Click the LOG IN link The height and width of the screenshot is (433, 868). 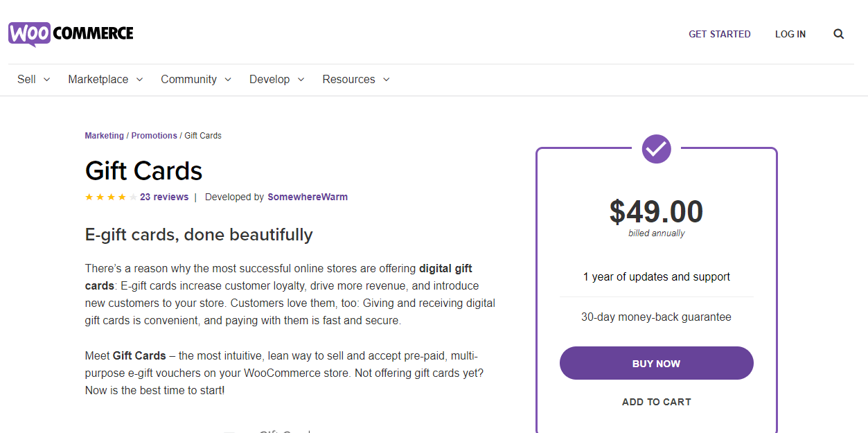[x=790, y=34]
